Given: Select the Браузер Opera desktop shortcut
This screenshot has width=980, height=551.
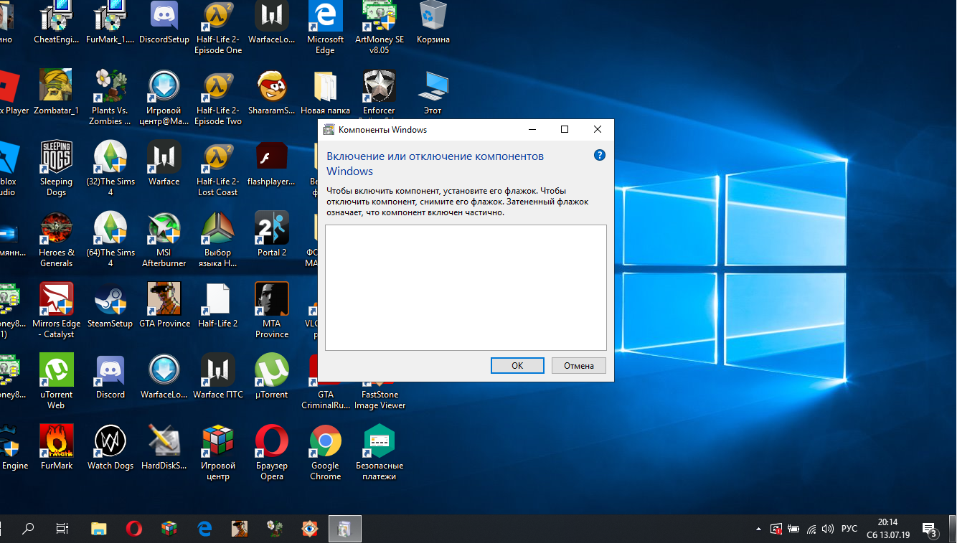Looking at the screenshot, I should (272, 453).
